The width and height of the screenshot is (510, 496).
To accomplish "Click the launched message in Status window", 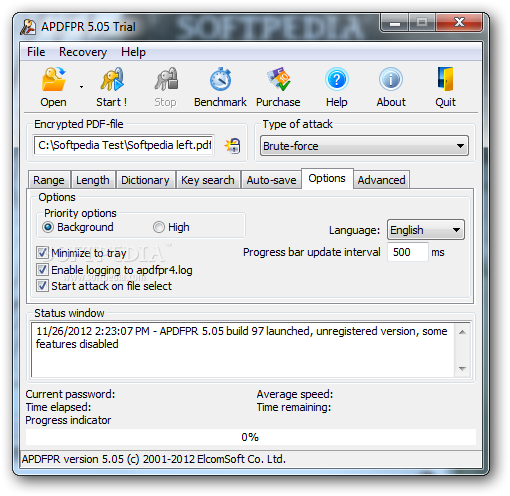I will pos(242,337).
